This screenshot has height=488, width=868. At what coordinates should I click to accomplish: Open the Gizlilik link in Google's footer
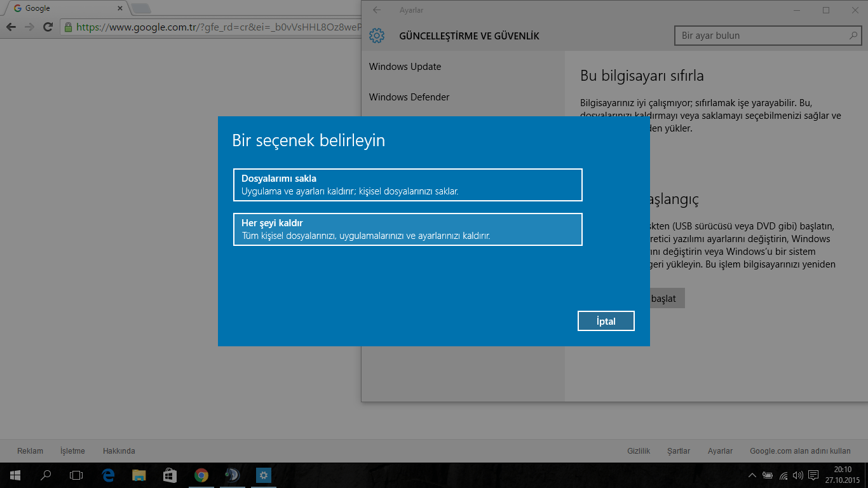point(639,451)
